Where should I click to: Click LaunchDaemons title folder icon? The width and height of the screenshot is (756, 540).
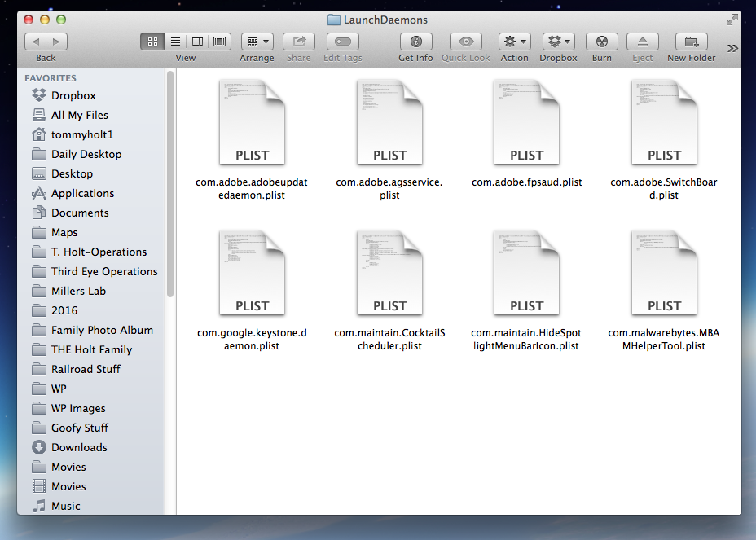click(x=333, y=20)
